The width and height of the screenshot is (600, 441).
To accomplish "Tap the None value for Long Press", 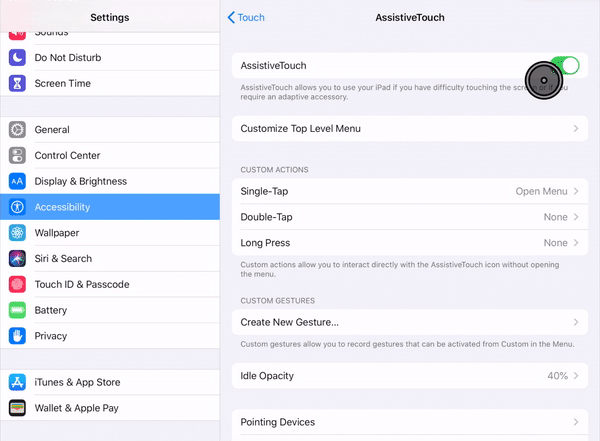I will click(556, 243).
